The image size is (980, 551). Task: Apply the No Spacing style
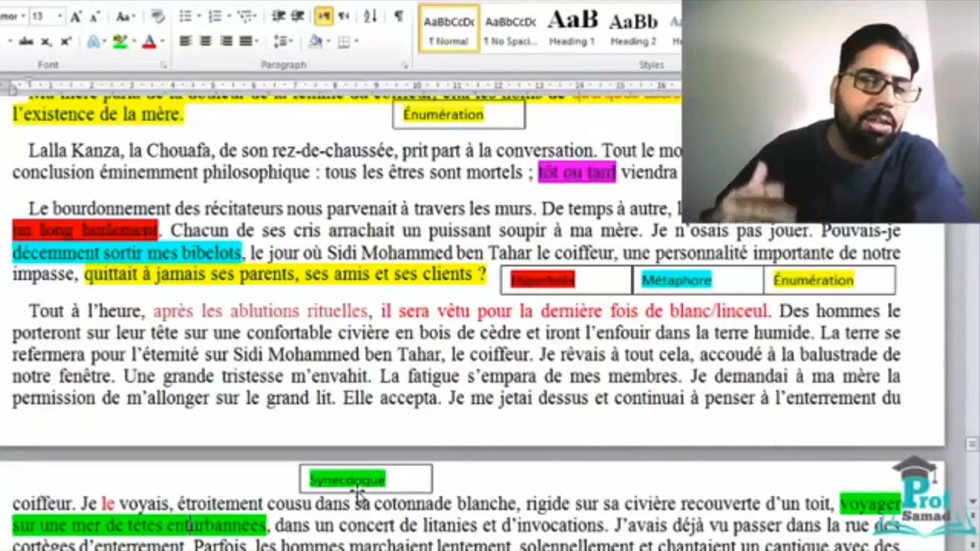tap(511, 28)
